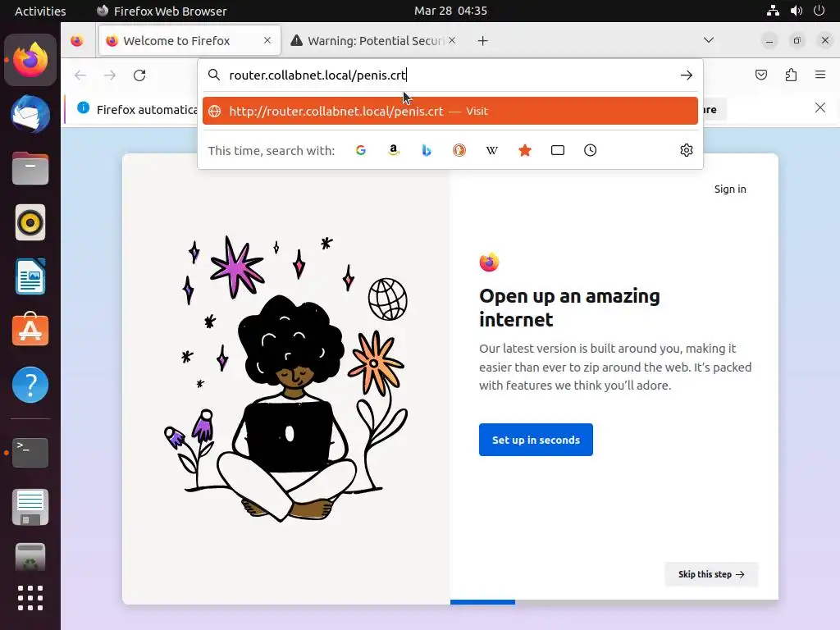Open Firefox Web Browser app menu
Viewport: 840px width, 630px height.
click(162, 11)
